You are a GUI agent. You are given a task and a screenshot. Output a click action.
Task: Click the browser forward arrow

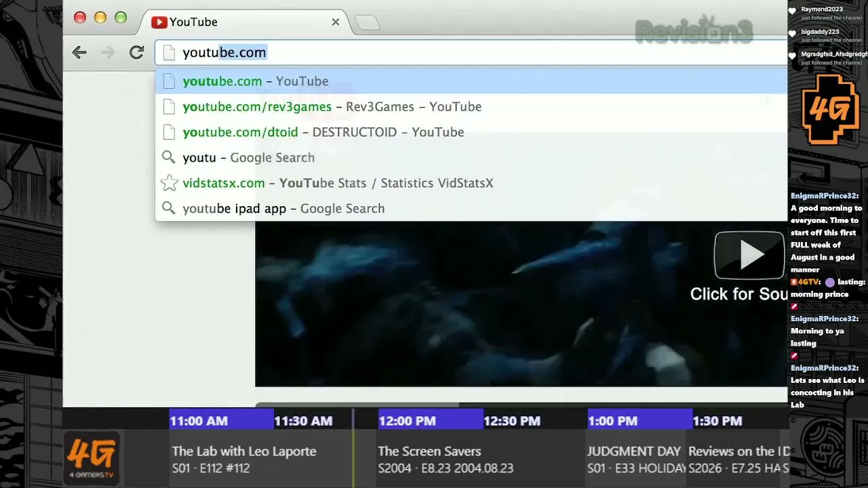[108, 53]
